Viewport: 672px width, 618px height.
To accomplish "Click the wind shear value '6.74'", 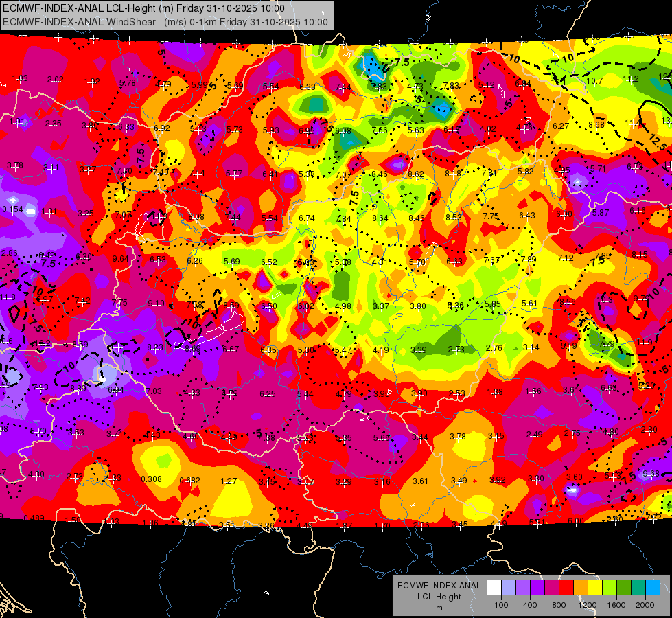I will click(x=307, y=218).
